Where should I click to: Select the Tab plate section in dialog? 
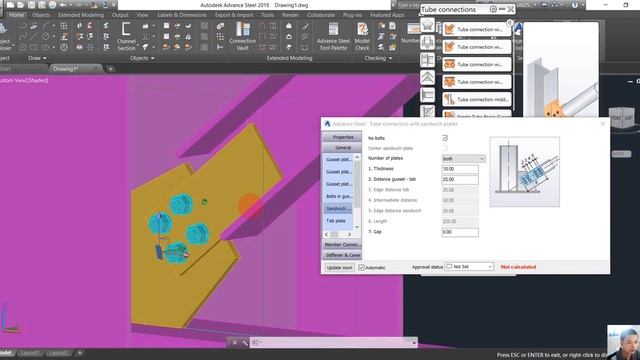pyautogui.click(x=336, y=220)
